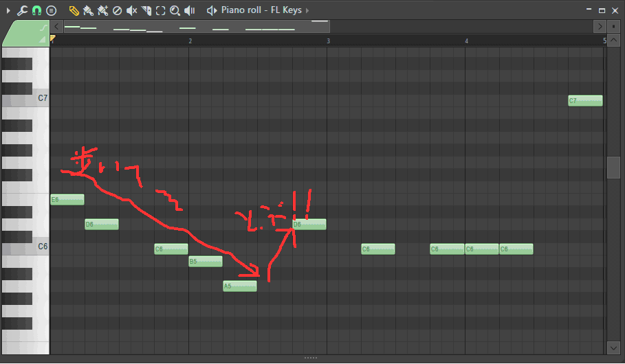Viewport: 625px width, 364px height.
Task: Select the Paint brush tool with plus sign
Action: tap(102, 10)
